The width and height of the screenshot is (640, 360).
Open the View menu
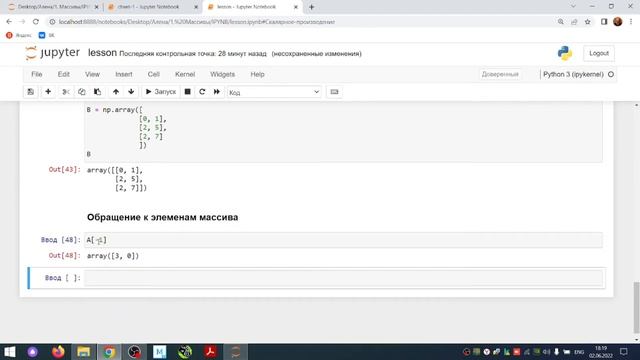pyautogui.click(x=92, y=74)
